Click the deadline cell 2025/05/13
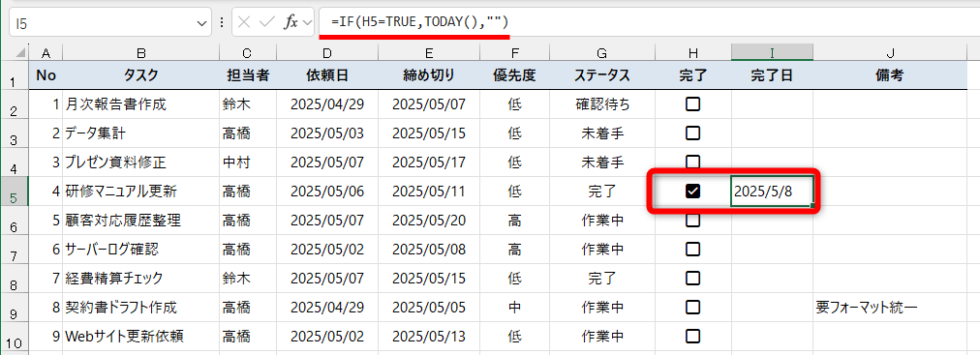980x355 pixels. pyautogui.click(x=429, y=337)
